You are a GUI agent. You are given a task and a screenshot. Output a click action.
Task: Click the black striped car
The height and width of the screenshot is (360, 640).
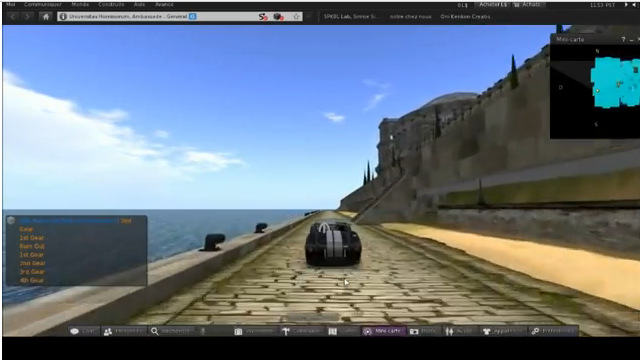pos(333,244)
